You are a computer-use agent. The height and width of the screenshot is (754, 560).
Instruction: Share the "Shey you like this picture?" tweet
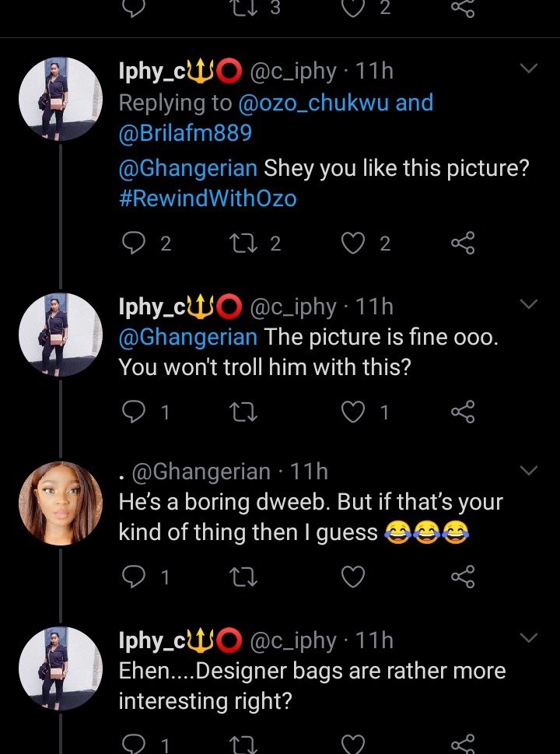[x=463, y=244]
